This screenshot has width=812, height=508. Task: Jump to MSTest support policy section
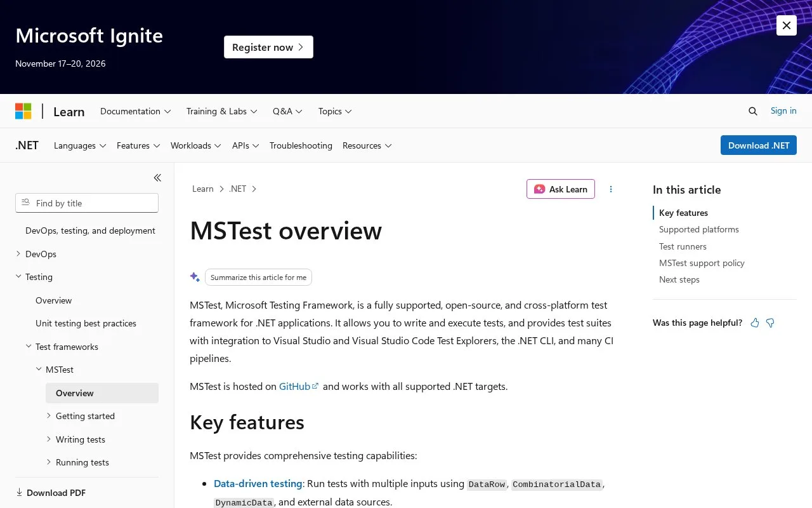click(702, 263)
